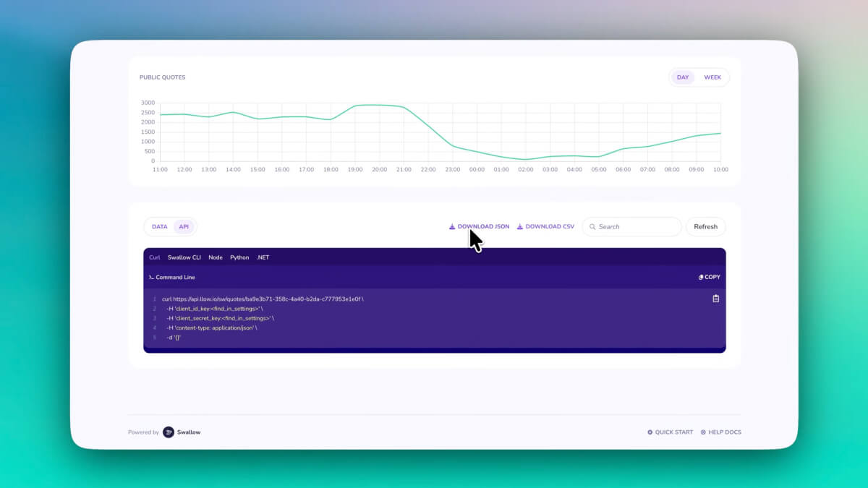Open the Swallow CLI code tab
The width and height of the screenshot is (868, 488).
pyautogui.click(x=184, y=257)
